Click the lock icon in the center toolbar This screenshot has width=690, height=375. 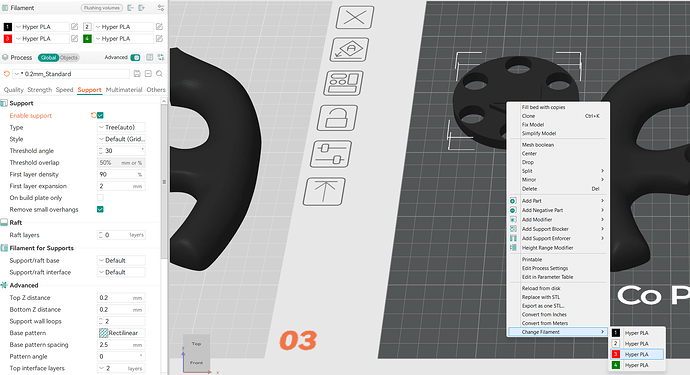337,118
